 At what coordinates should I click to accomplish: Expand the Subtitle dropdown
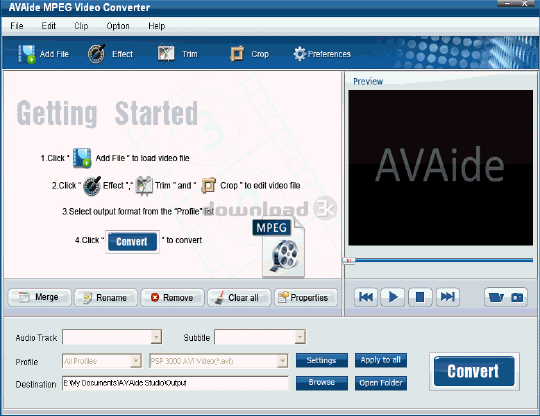click(300, 337)
